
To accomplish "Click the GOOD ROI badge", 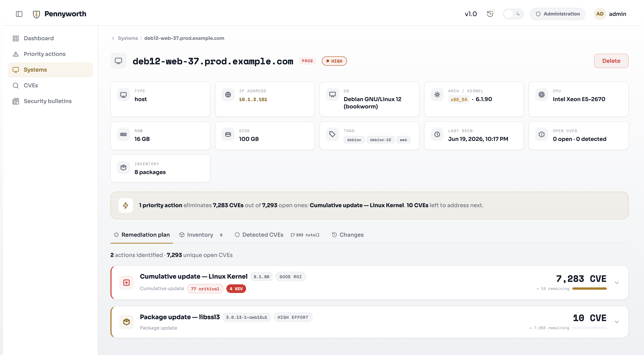I will (291, 277).
